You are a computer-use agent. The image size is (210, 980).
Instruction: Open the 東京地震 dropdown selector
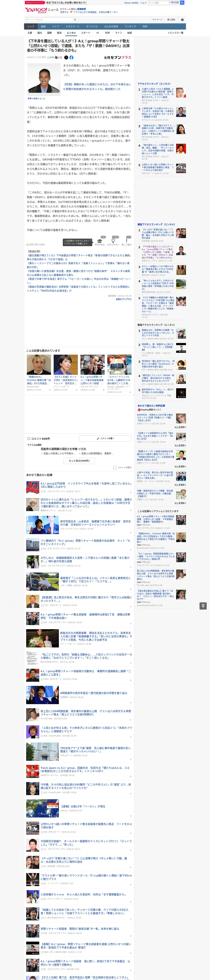pos(174,3)
